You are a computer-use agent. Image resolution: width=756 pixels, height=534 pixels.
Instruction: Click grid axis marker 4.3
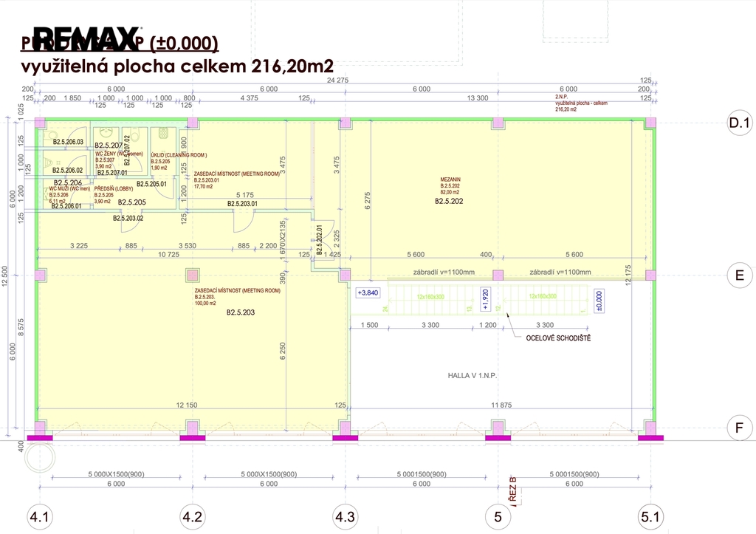pyautogui.click(x=345, y=517)
